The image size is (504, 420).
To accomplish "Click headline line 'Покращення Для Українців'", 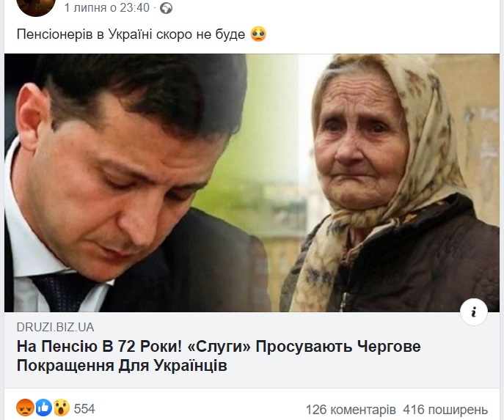I will [x=122, y=366].
